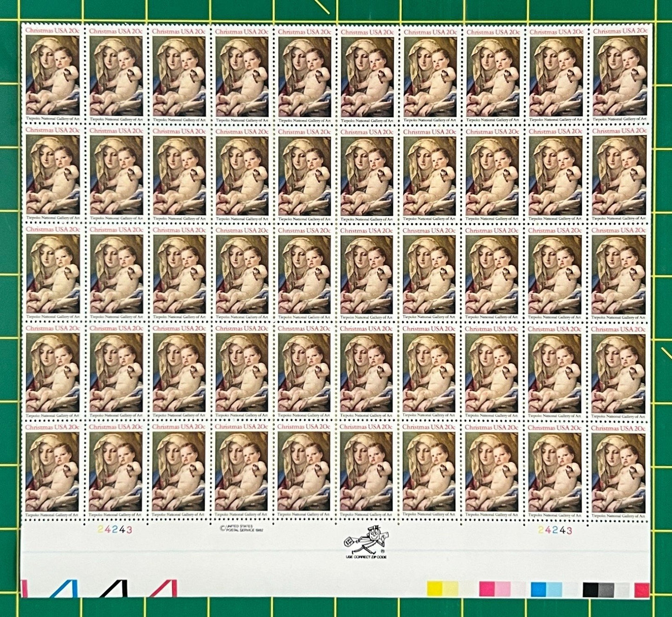
Task: Click the solid blue color bar square
Action: tap(539, 590)
